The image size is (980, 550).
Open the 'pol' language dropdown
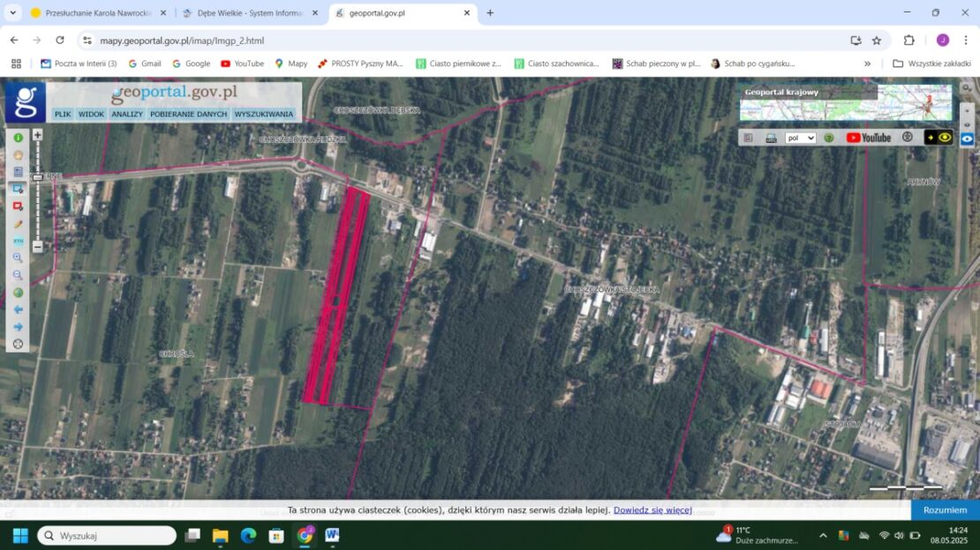(x=800, y=138)
